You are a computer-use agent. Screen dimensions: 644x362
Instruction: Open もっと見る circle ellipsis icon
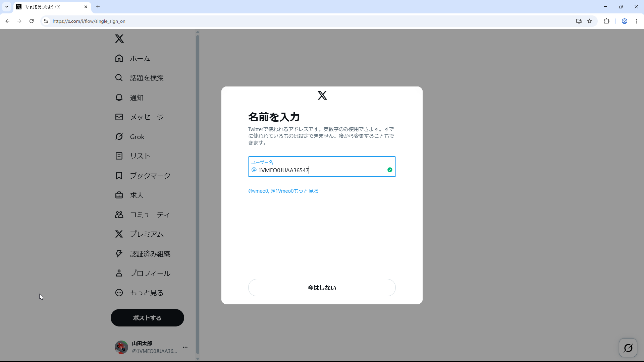119,293
